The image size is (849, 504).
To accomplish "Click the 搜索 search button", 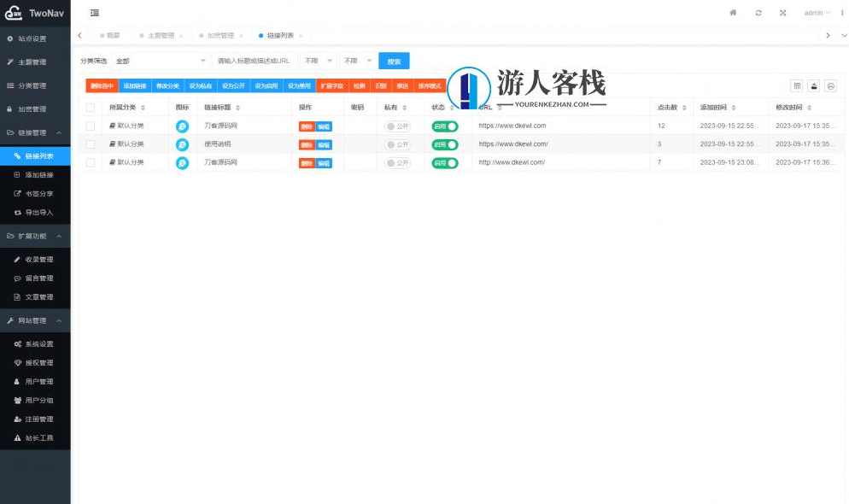I will tap(394, 61).
